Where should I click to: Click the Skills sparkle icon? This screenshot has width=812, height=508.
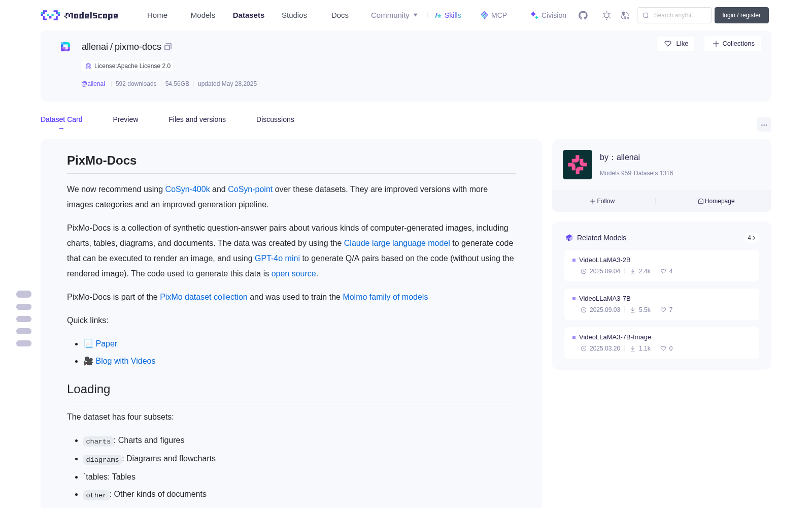click(438, 15)
